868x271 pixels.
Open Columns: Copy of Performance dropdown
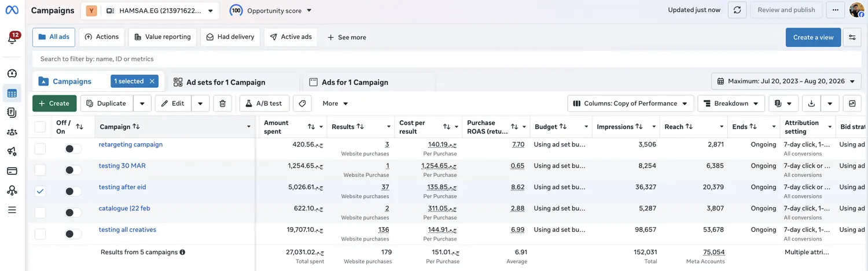pyautogui.click(x=631, y=103)
